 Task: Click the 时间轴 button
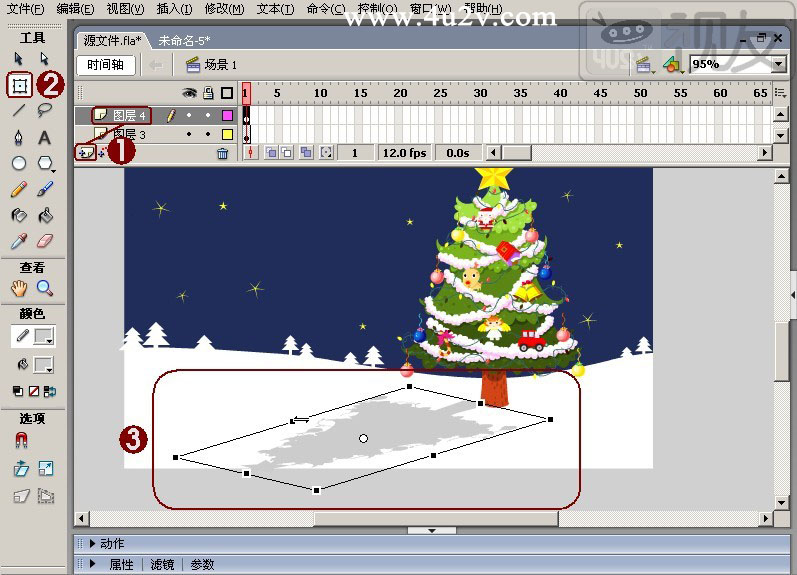105,65
